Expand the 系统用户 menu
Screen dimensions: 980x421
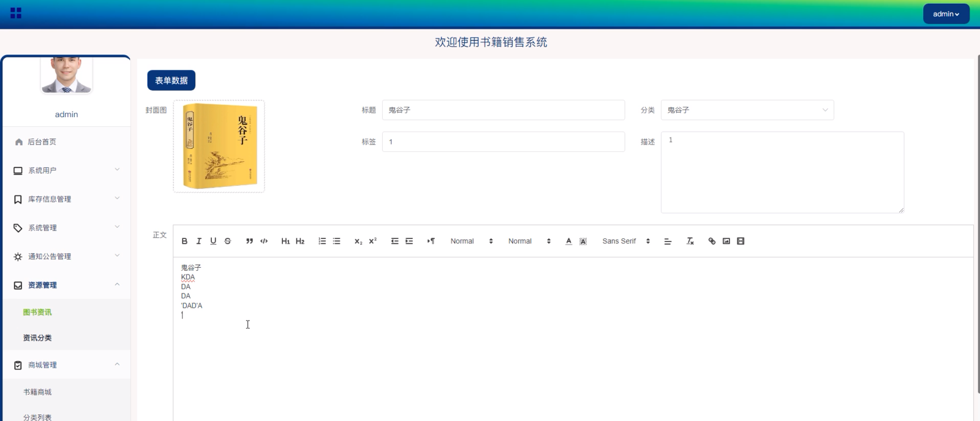(x=66, y=170)
